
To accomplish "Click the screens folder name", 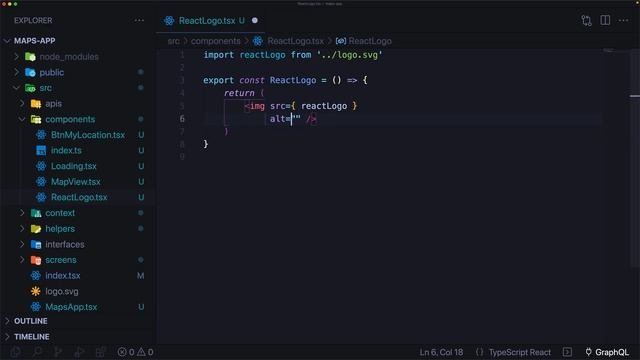I will tap(61, 260).
